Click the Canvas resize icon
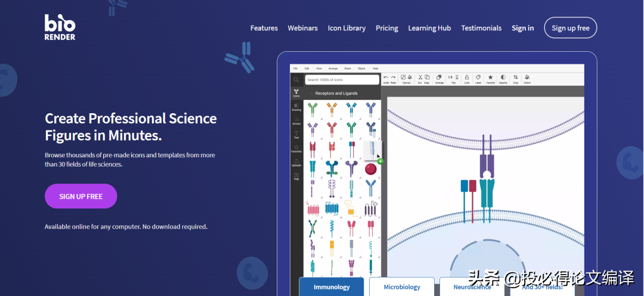The height and width of the screenshot is (296, 644). coord(403,77)
